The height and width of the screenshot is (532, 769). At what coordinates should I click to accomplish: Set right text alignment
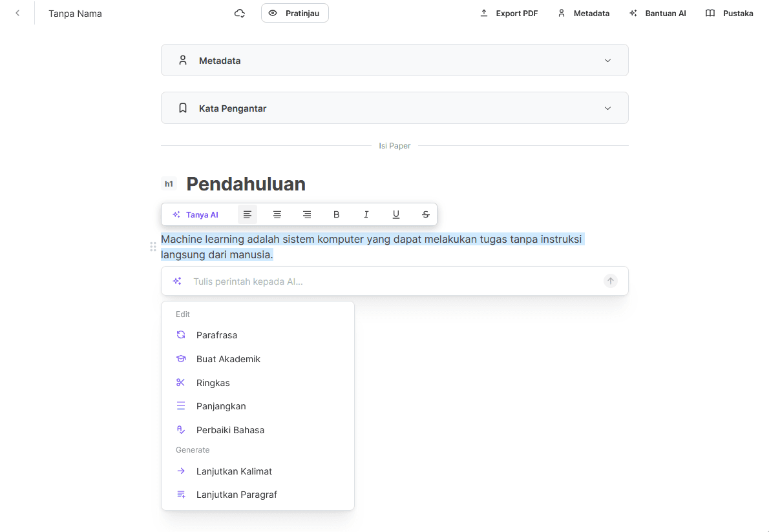[307, 214]
